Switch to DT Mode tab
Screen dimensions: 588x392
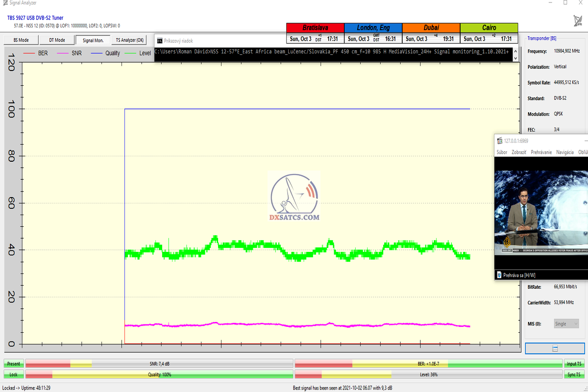tap(56, 40)
